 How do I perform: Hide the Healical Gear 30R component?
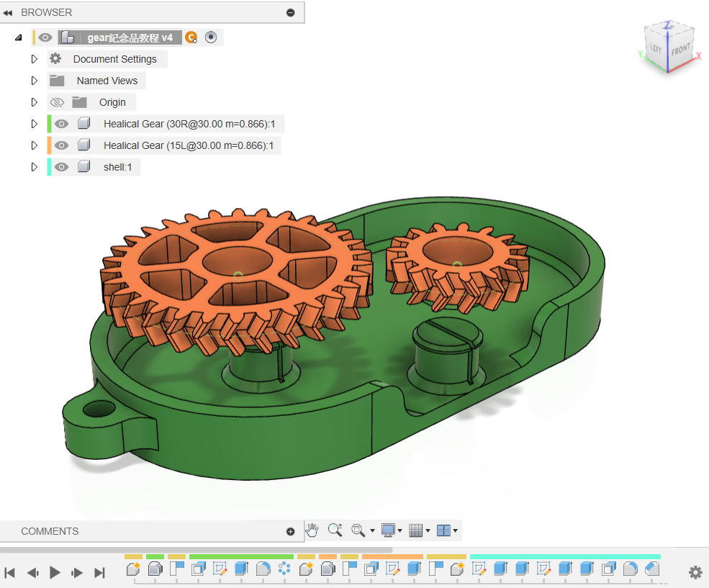pos(62,124)
